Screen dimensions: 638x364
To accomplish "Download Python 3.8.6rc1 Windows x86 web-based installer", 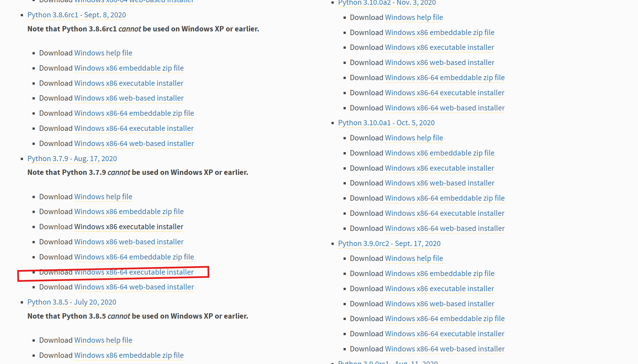I will [129, 98].
